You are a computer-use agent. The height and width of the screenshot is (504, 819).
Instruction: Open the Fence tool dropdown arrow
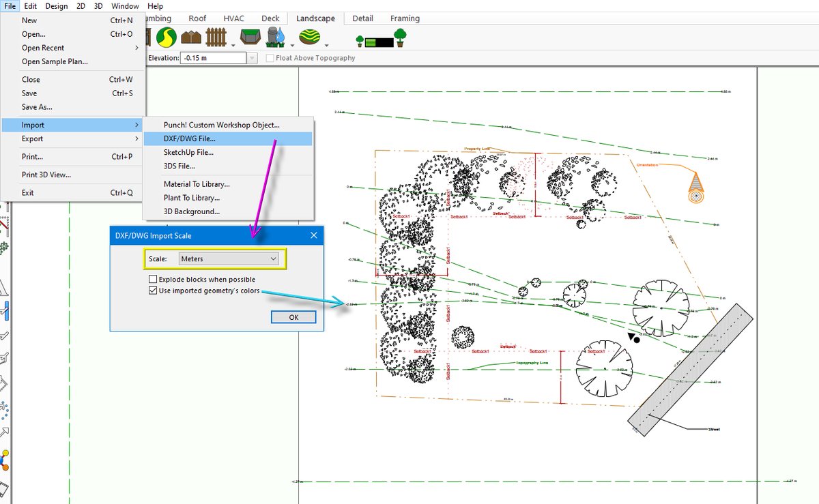[x=233, y=45]
